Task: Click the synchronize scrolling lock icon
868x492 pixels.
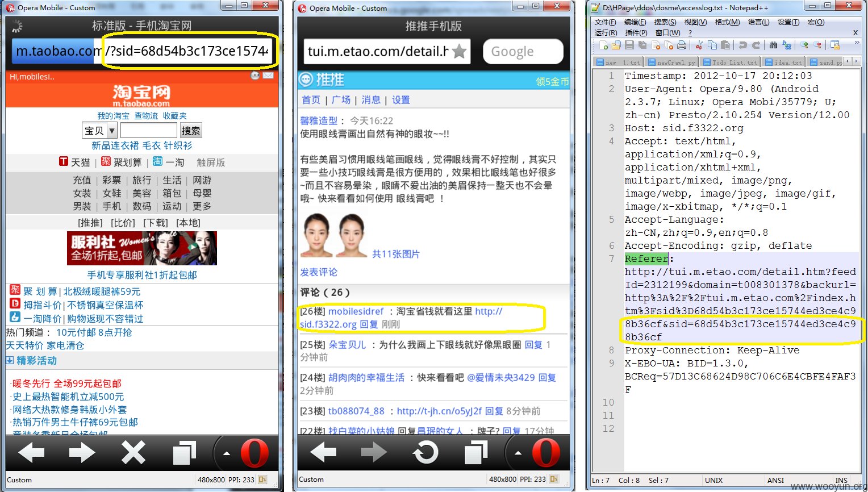Action: pyautogui.click(x=835, y=45)
